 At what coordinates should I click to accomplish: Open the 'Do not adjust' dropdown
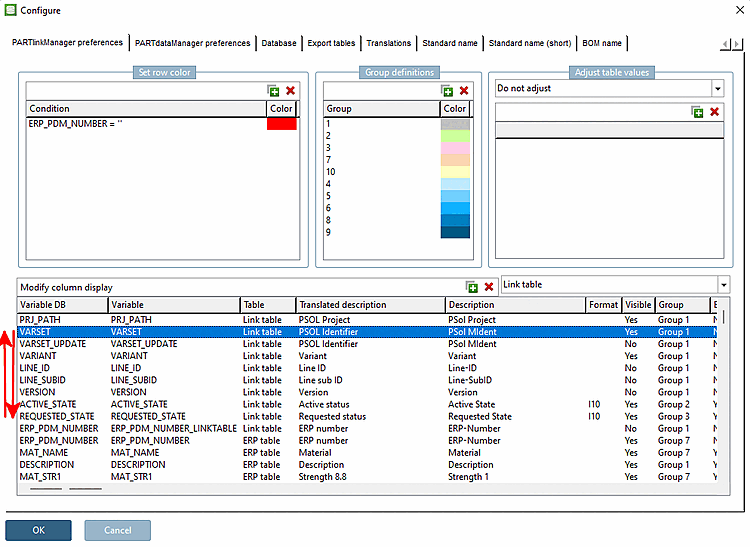(x=717, y=89)
